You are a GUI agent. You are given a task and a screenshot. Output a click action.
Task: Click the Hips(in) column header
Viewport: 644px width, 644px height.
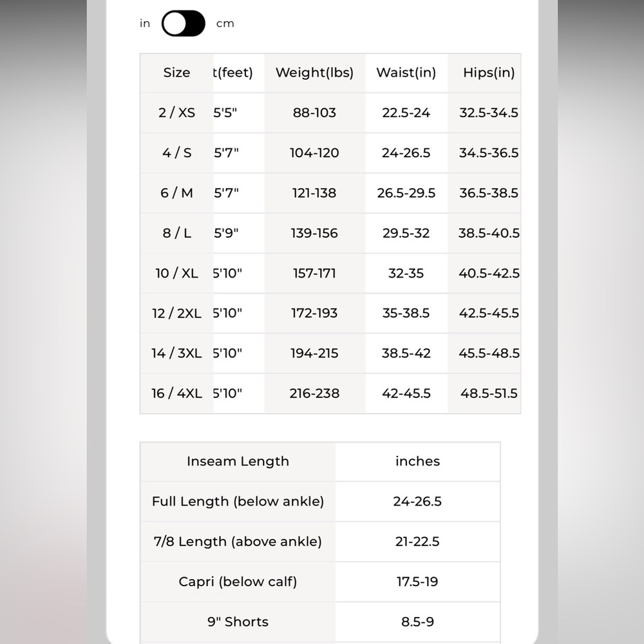489,73
